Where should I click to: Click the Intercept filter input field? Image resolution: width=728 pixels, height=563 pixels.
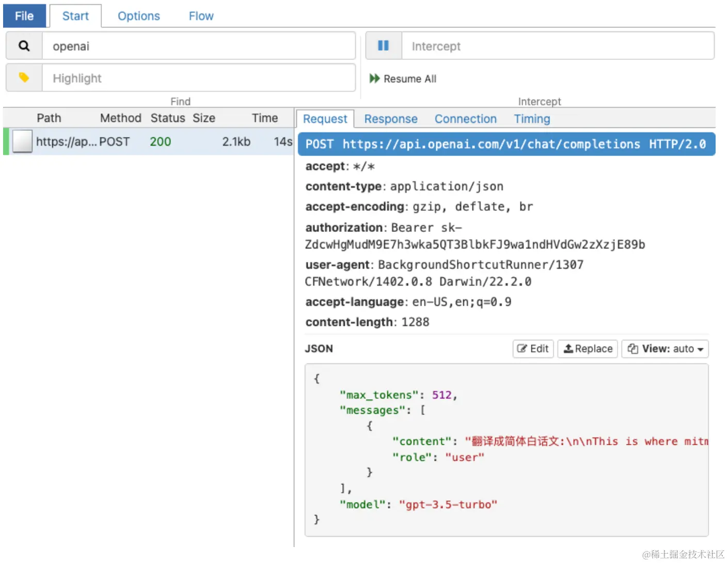[x=558, y=46]
